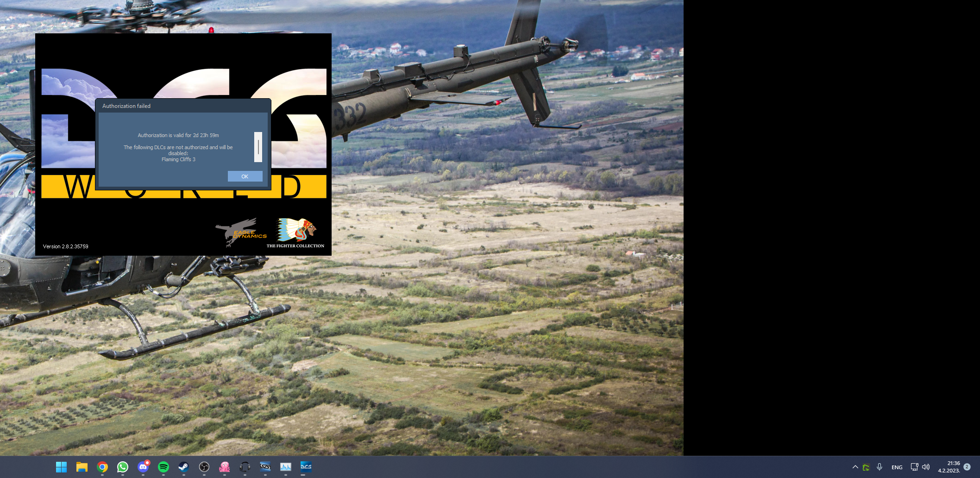Switch input language from ENG
Image resolution: width=980 pixels, height=478 pixels.
897,467
